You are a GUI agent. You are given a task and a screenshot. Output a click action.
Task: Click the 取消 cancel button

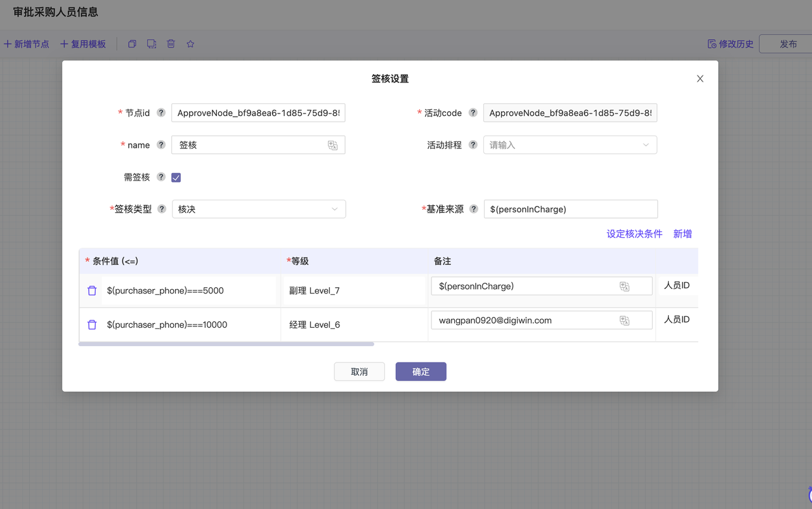pyautogui.click(x=360, y=371)
